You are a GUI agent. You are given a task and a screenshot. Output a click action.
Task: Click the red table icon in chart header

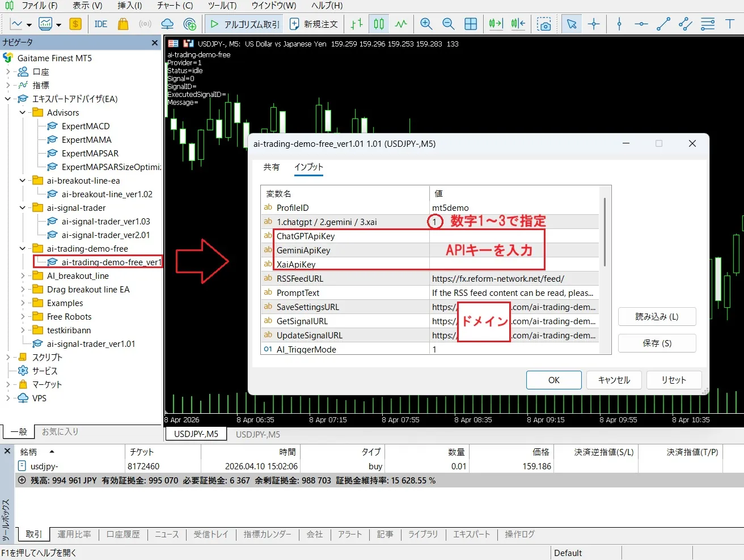click(x=174, y=44)
